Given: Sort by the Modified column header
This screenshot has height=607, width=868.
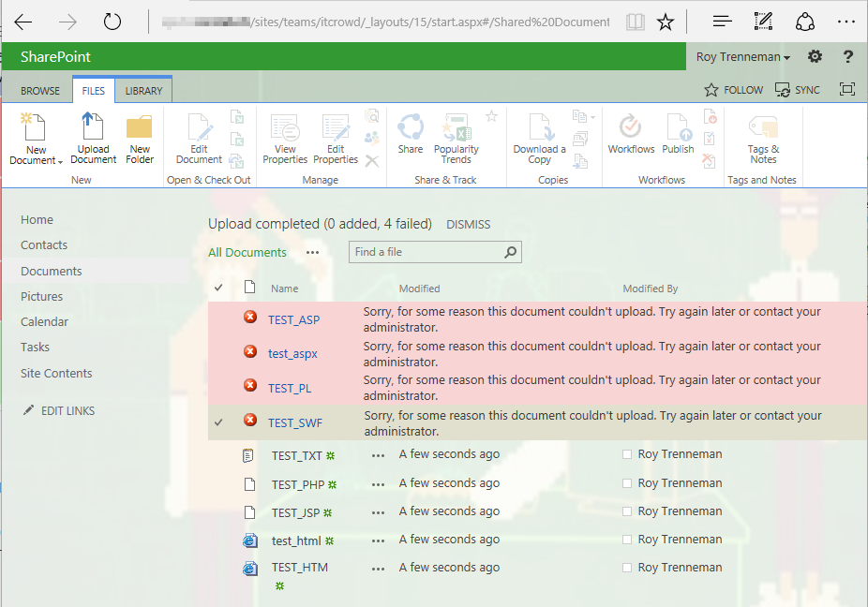Looking at the screenshot, I should point(419,289).
